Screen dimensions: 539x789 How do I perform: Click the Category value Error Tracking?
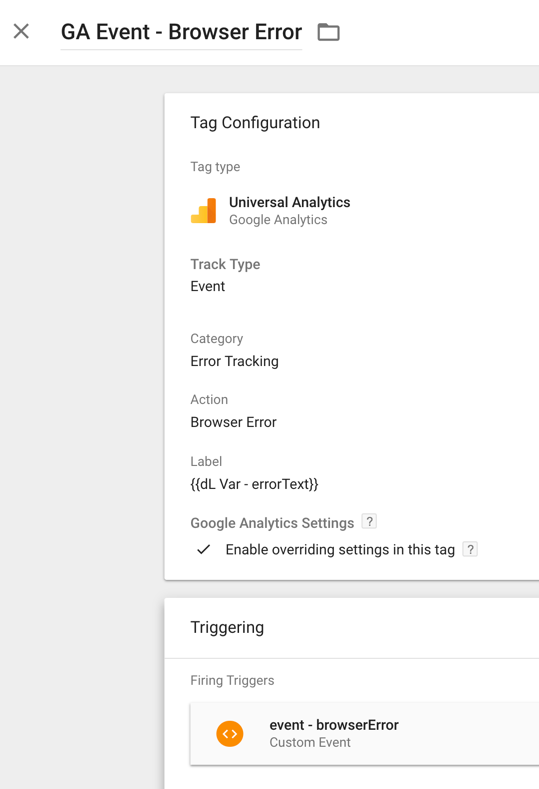pyautogui.click(x=235, y=361)
